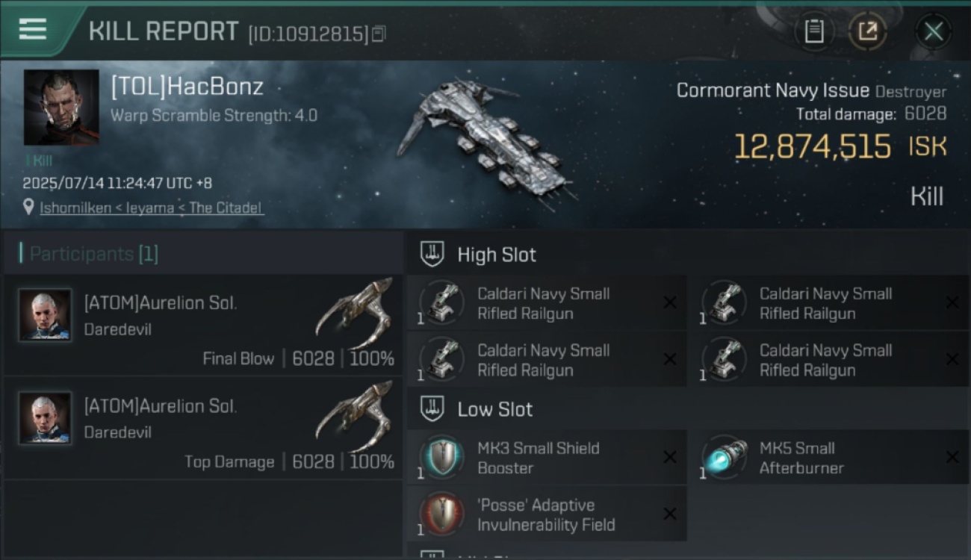Click X beside MK5 Small Afterburner
Image resolution: width=971 pixels, height=560 pixels.
tap(952, 457)
